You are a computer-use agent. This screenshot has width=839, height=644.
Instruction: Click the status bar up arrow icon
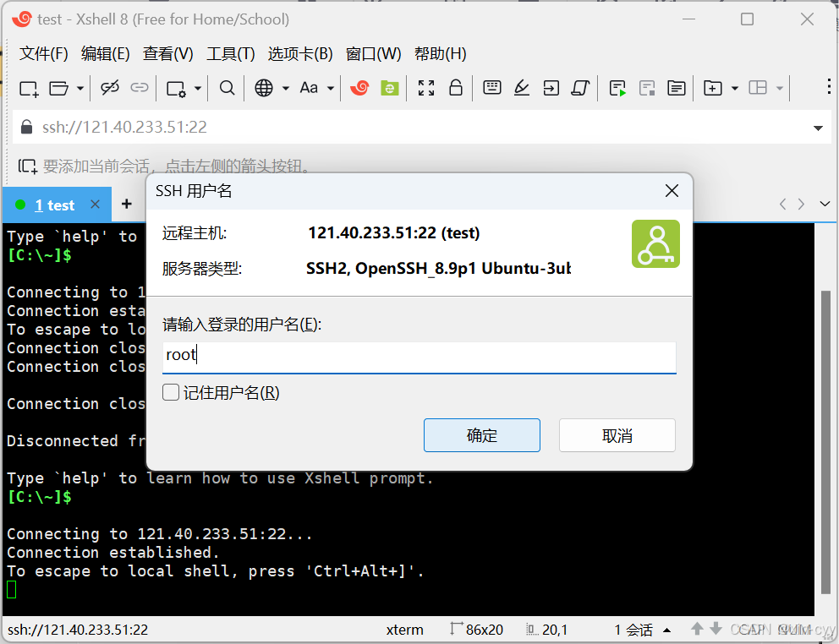(x=697, y=629)
